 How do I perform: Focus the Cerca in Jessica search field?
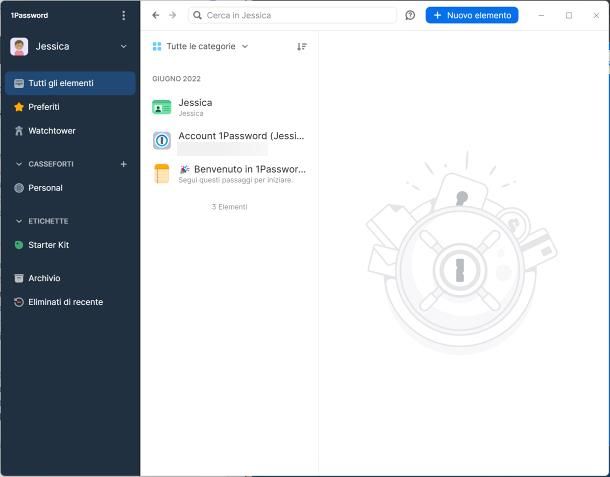tap(292, 15)
